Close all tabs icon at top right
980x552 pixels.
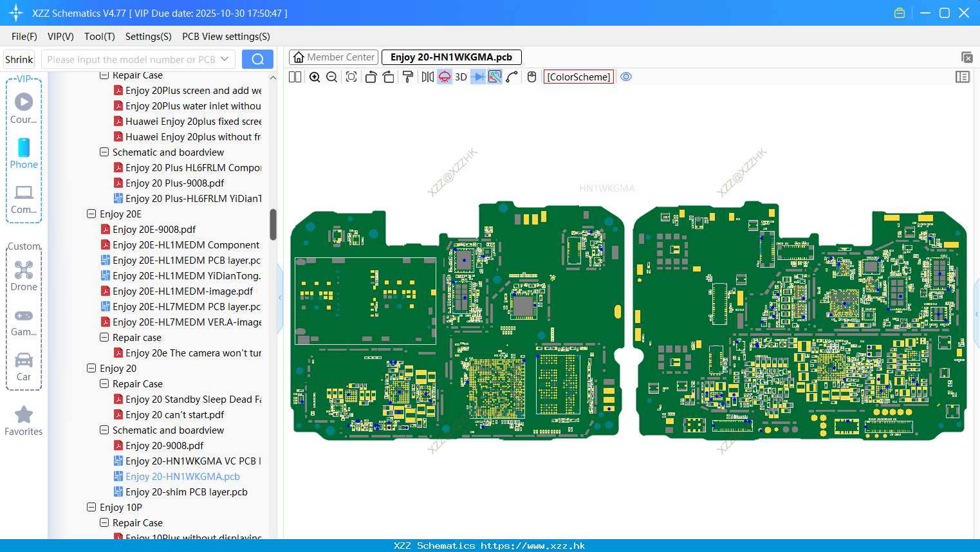pos(966,57)
